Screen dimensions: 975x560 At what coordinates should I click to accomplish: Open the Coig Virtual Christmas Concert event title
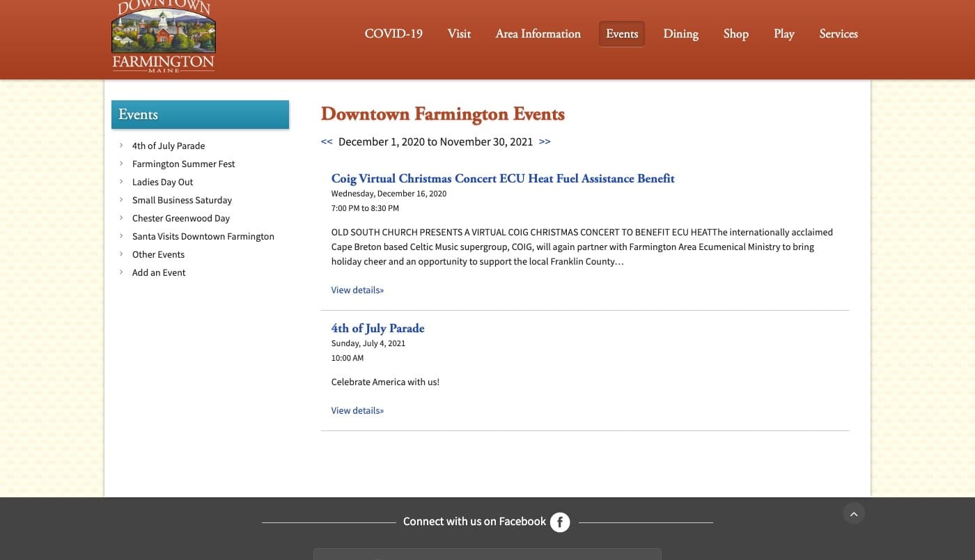point(503,178)
